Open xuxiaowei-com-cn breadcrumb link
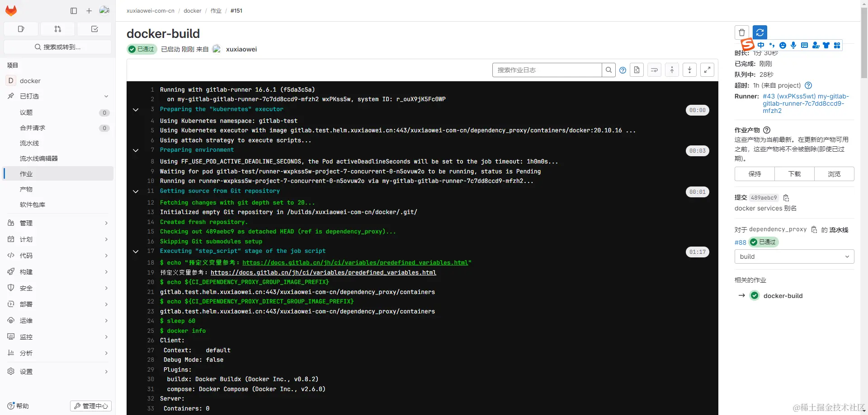The width and height of the screenshot is (868, 415). tap(151, 11)
